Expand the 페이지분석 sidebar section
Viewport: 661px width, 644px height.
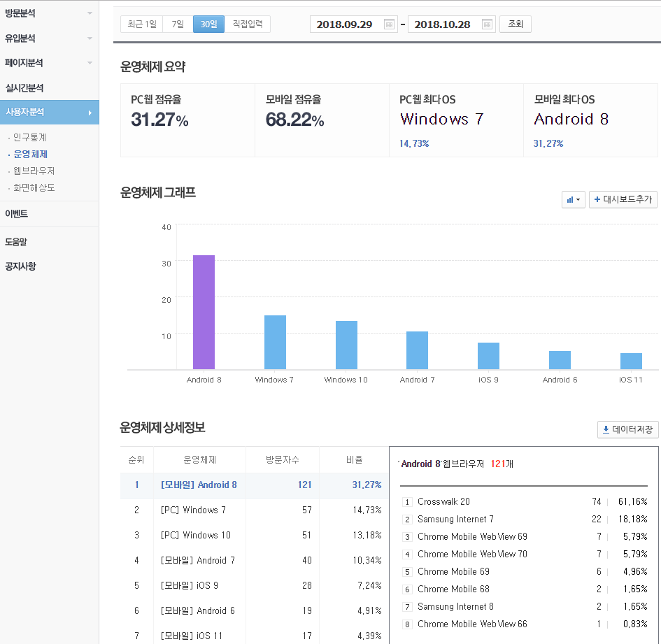click(x=49, y=63)
